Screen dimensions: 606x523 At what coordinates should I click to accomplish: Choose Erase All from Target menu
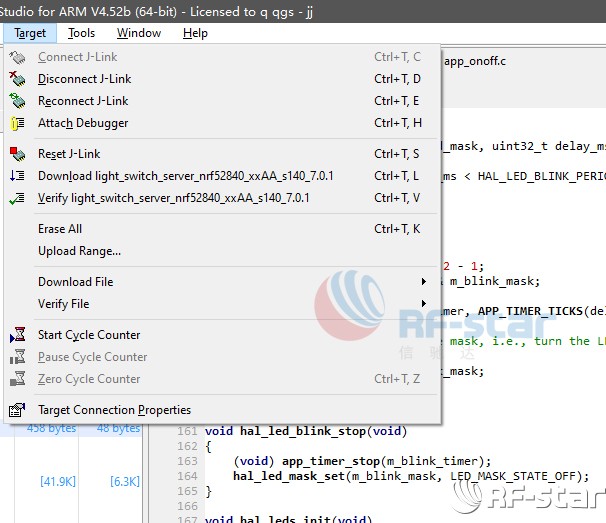click(x=60, y=229)
